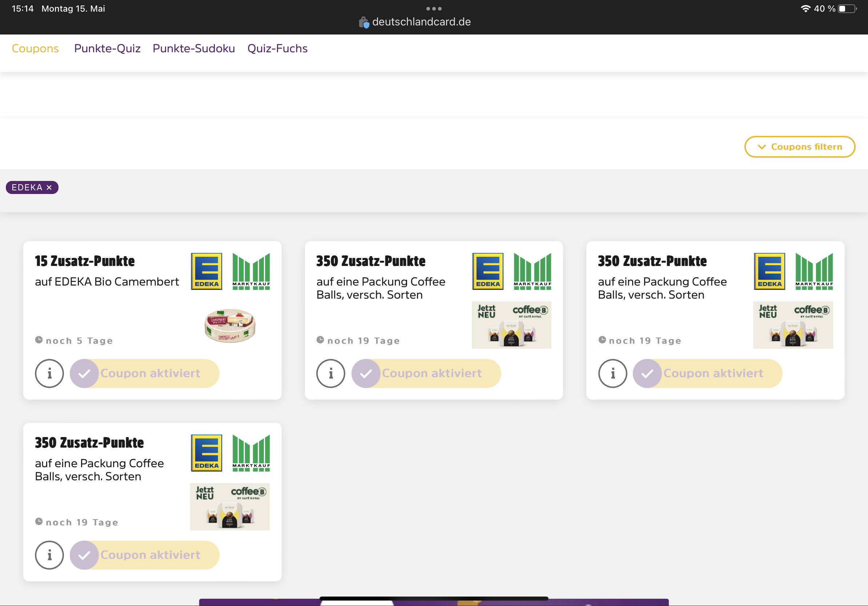
Task: Tap the Wi-Fi status icon
Action: 805,8
